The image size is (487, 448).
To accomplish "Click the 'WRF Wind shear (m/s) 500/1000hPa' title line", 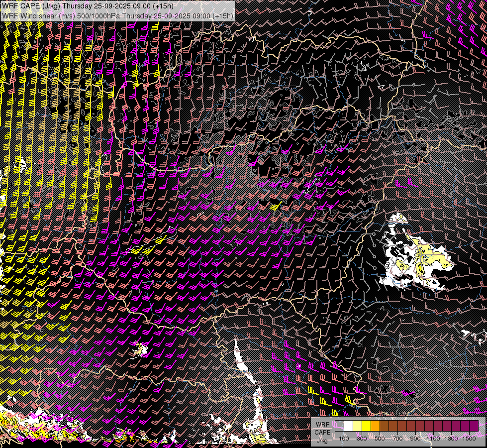I will pyautogui.click(x=117, y=15).
